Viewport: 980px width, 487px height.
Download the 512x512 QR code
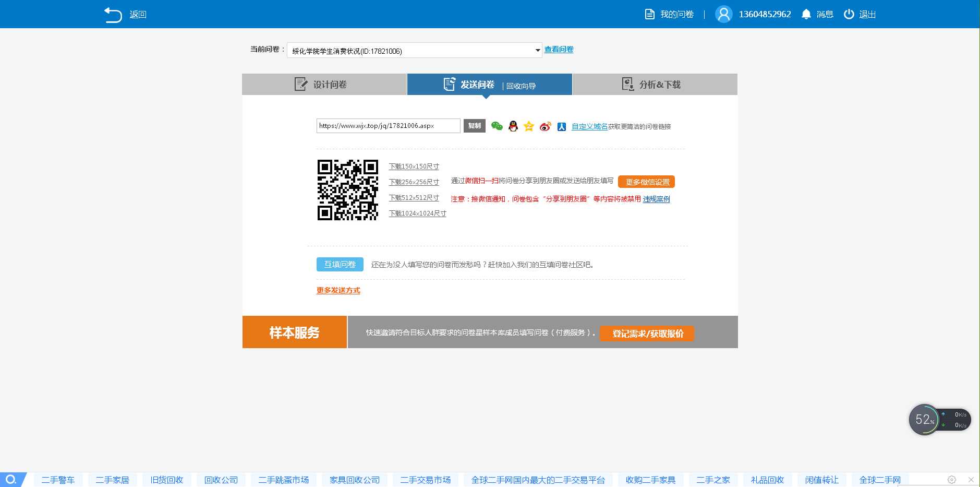click(414, 198)
